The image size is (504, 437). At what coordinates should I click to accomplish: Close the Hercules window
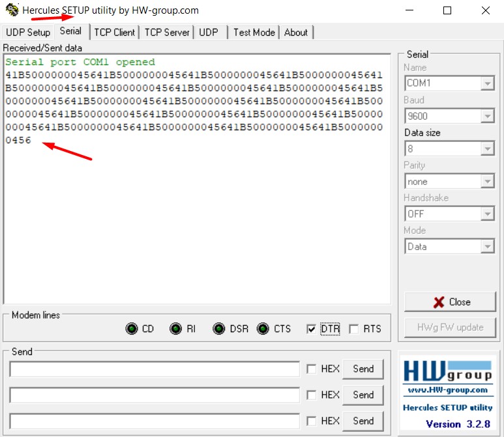[x=485, y=10]
